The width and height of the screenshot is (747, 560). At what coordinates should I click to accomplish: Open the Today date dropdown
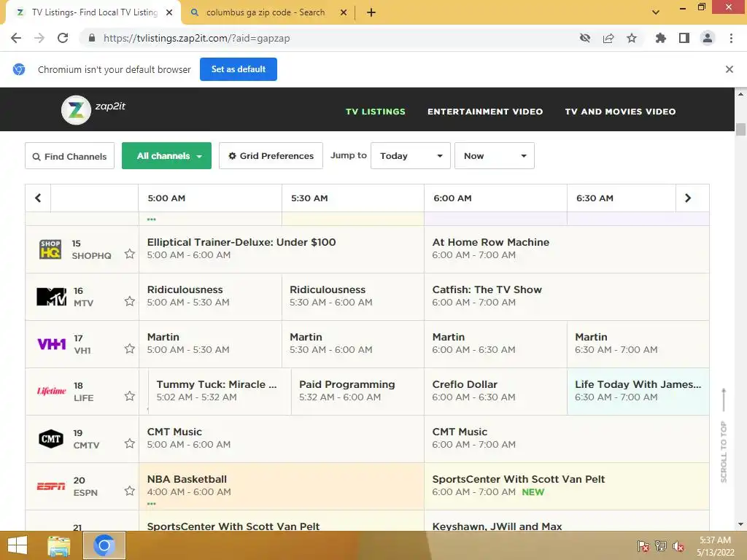tap(411, 156)
